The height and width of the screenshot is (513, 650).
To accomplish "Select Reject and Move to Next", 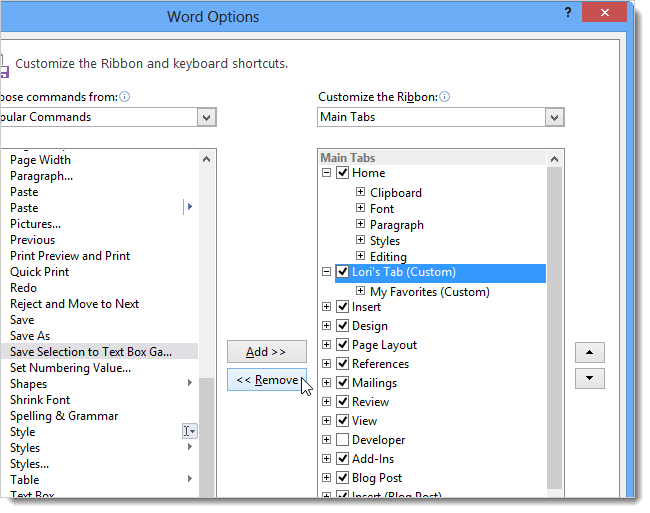I will [x=74, y=304].
